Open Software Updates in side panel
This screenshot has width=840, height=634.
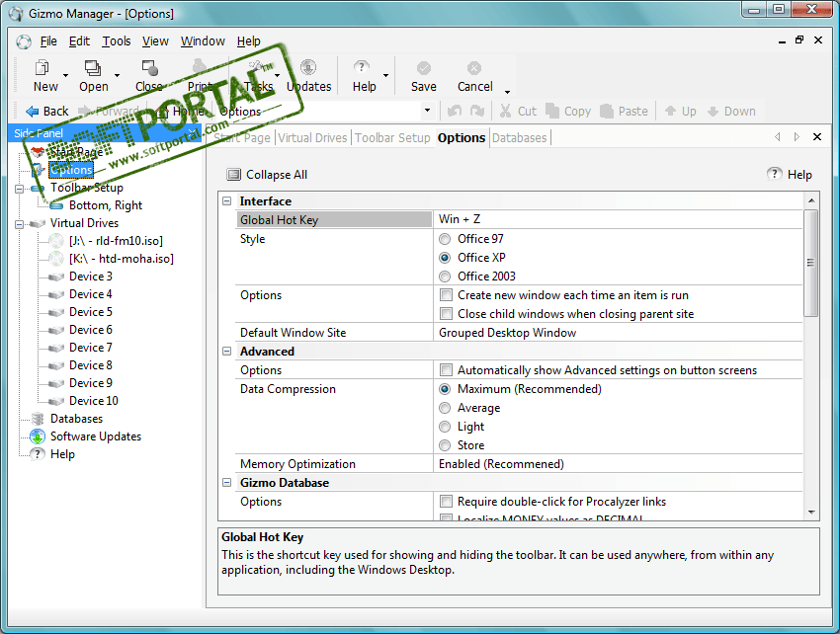[x=95, y=436]
